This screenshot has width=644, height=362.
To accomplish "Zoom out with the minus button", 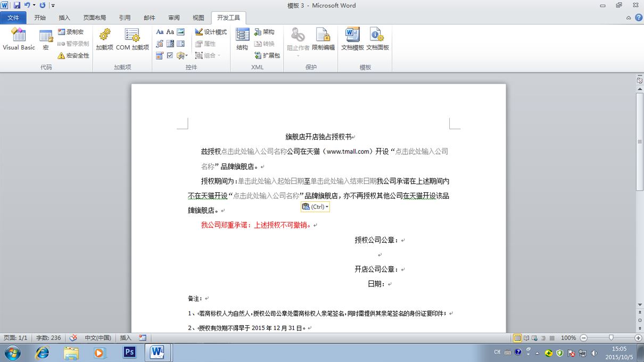I will (x=583, y=338).
